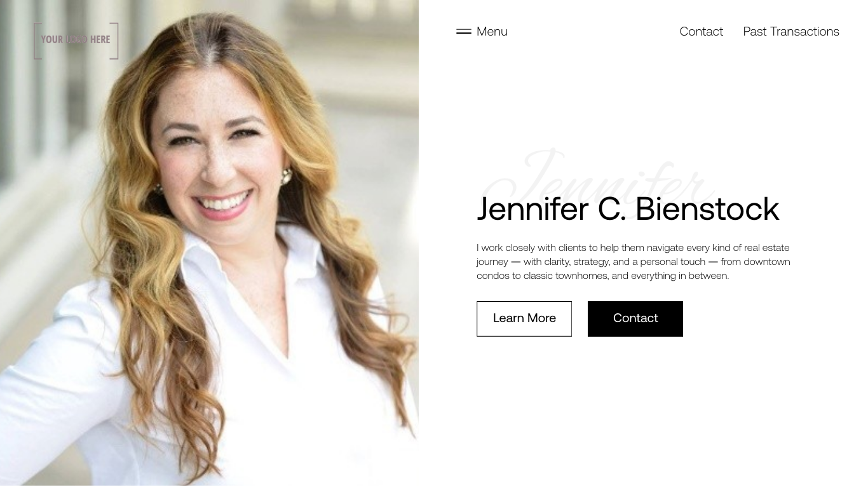The image size is (868, 488).
Task: Click the "Your Logo Here" logo
Action: coord(76,41)
